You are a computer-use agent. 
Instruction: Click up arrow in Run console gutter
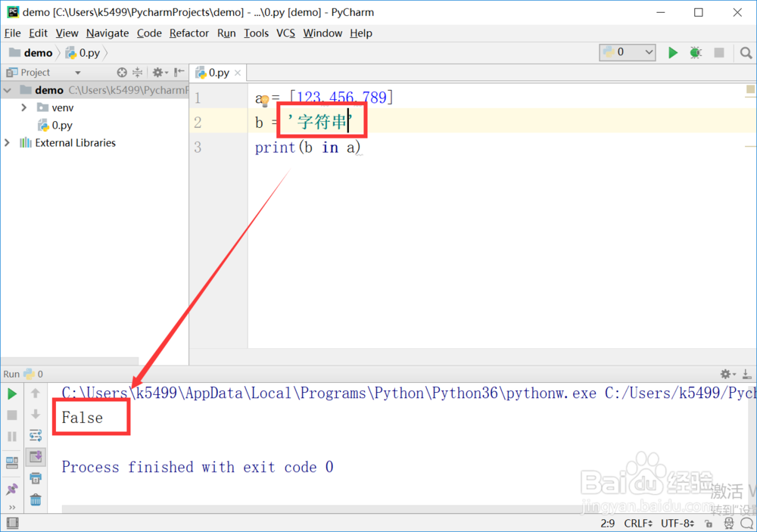36,393
